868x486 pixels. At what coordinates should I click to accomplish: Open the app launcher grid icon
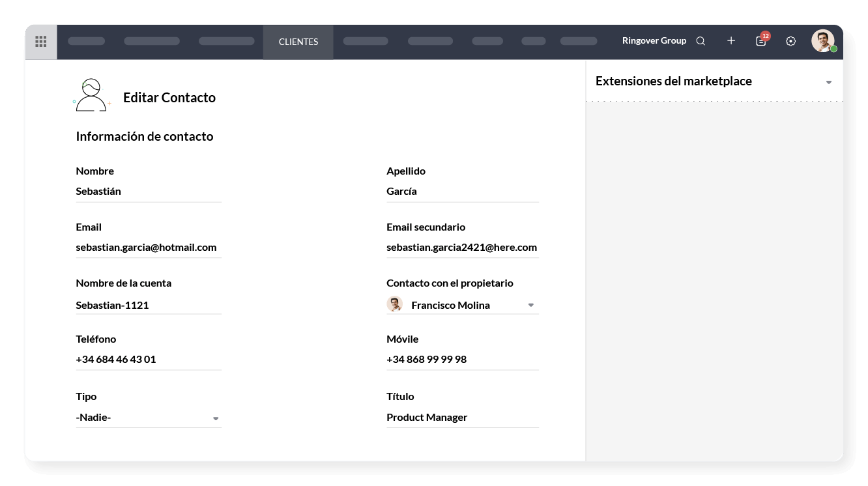pos(40,41)
